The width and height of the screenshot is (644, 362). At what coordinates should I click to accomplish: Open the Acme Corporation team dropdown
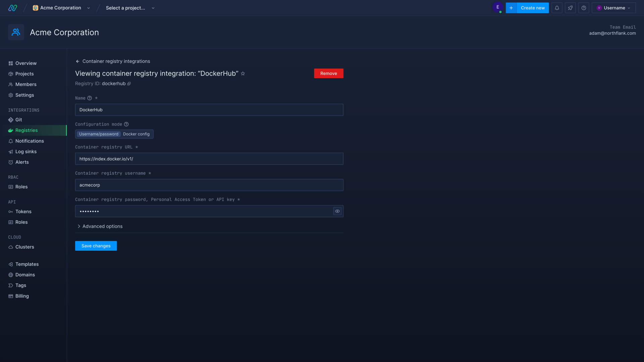click(61, 8)
